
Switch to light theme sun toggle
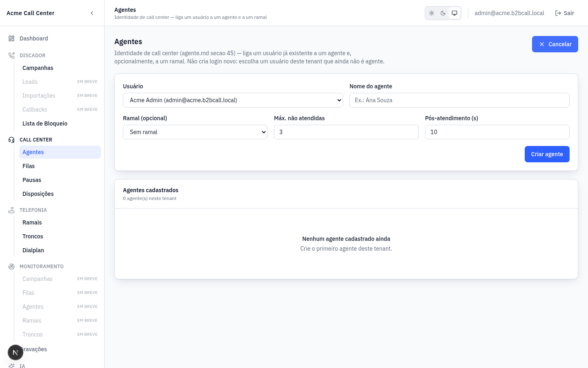point(432,13)
